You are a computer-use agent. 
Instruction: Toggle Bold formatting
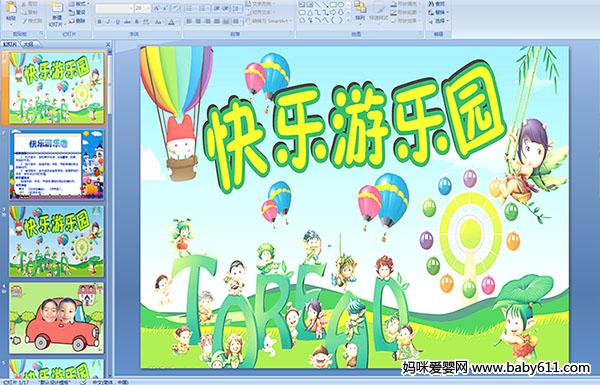(x=100, y=22)
